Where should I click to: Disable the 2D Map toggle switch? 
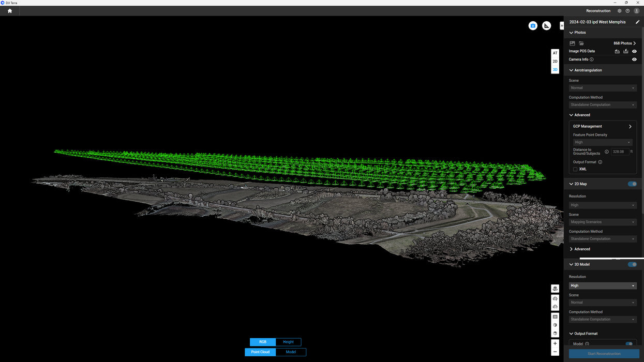pyautogui.click(x=632, y=184)
